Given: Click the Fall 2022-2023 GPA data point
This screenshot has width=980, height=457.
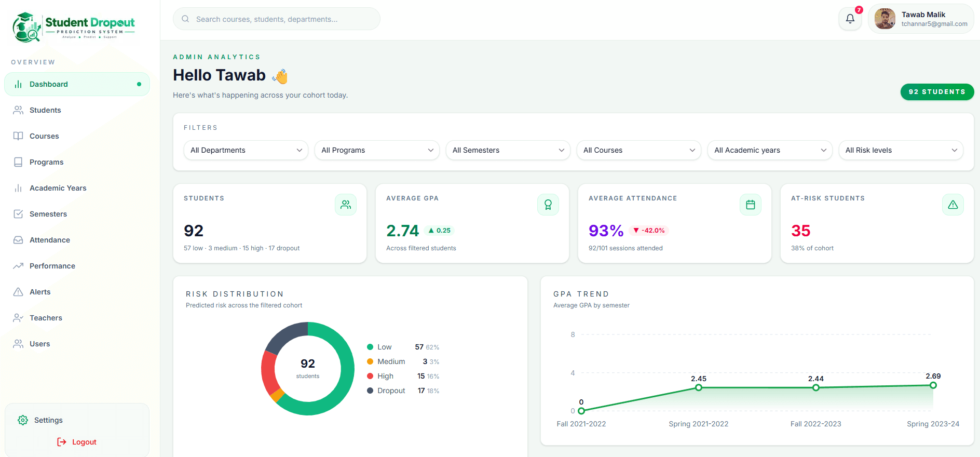Looking at the screenshot, I should 816,387.
